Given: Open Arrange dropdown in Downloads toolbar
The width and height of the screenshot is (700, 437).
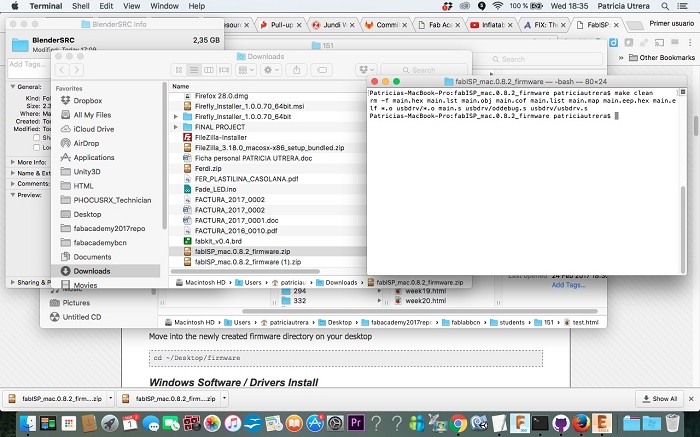Looking at the screenshot, I should click(x=246, y=70).
